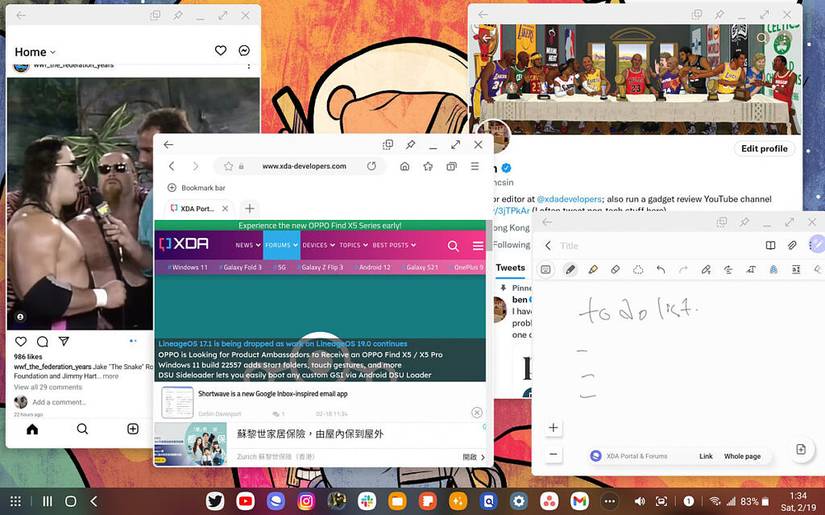Share the Instagram post via send icon
825x515 pixels.
tap(64, 341)
